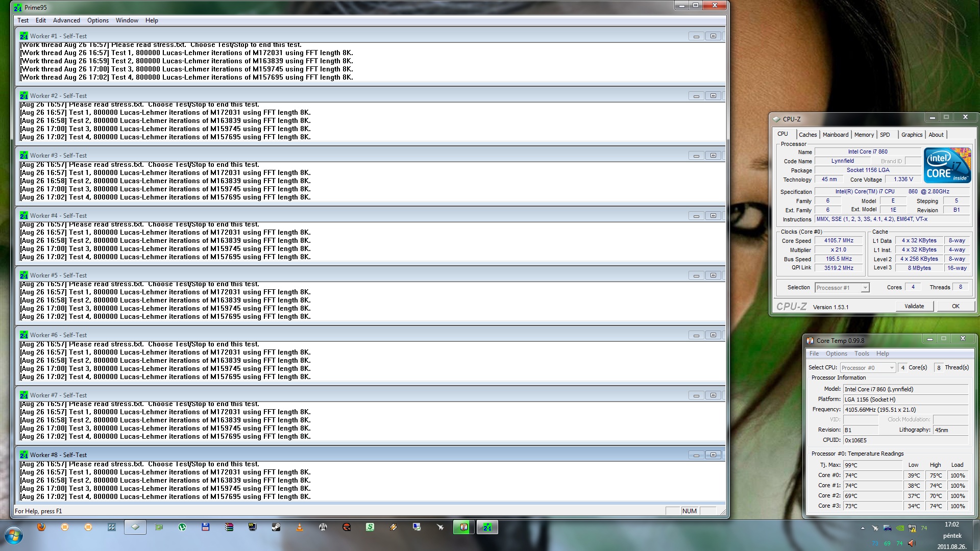Viewport: 980px width, 551px height.
Task: Click the Prime95 taskbar button
Action: [487, 527]
